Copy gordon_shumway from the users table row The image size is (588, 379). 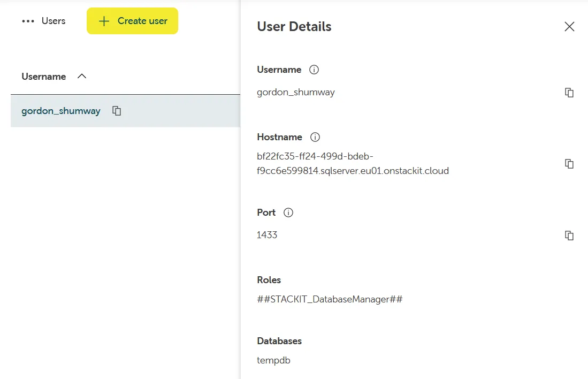coord(117,111)
